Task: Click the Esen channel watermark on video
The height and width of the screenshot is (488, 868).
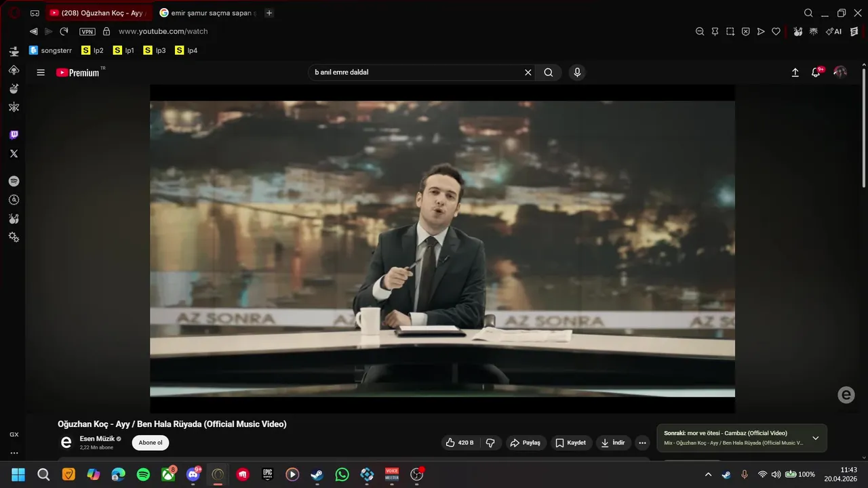Action: [846, 395]
